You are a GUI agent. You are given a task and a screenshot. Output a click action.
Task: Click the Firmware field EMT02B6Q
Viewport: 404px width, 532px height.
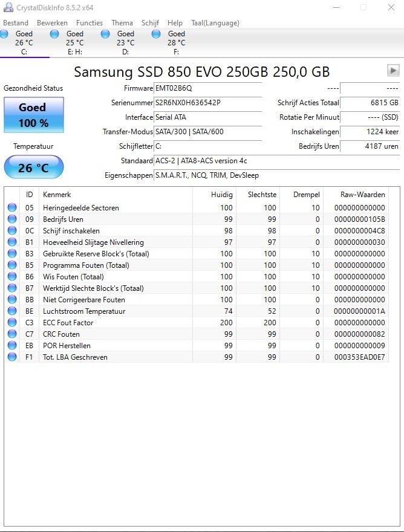point(207,88)
